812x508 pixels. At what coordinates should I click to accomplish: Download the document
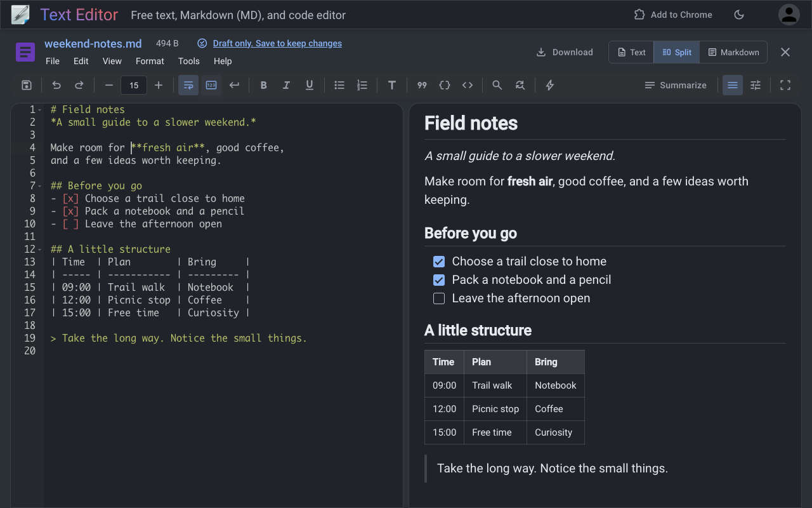(565, 52)
